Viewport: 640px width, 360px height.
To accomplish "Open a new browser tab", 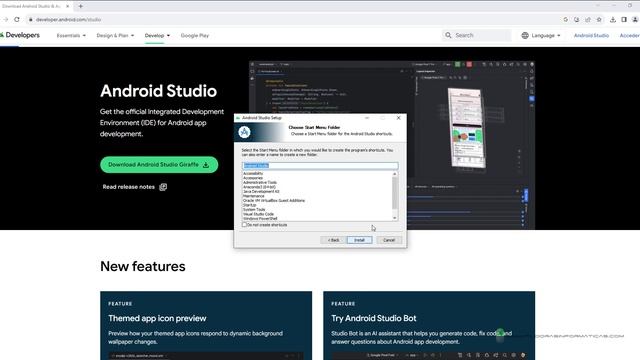I will (x=80, y=6).
